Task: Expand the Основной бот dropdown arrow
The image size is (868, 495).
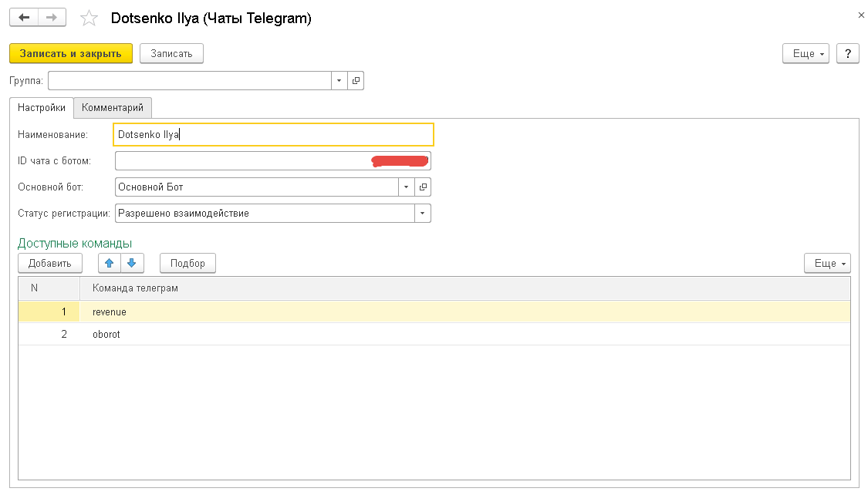Action: pos(407,187)
